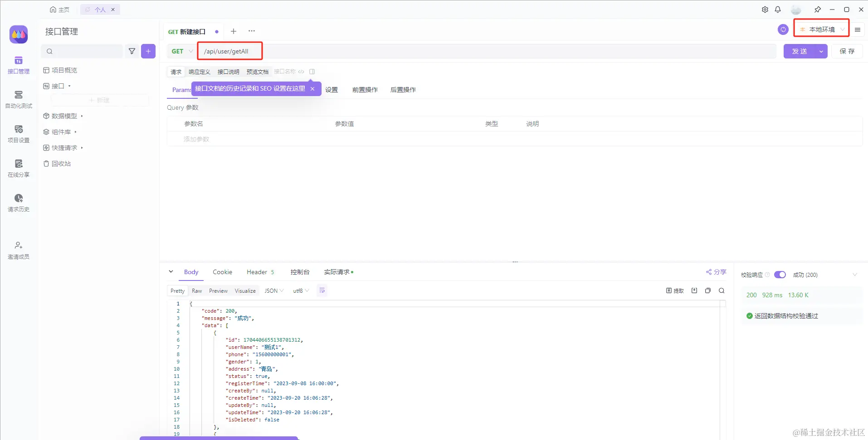Open the utf8 encoding dropdown
The height and width of the screenshot is (440, 868).
(301, 291)
